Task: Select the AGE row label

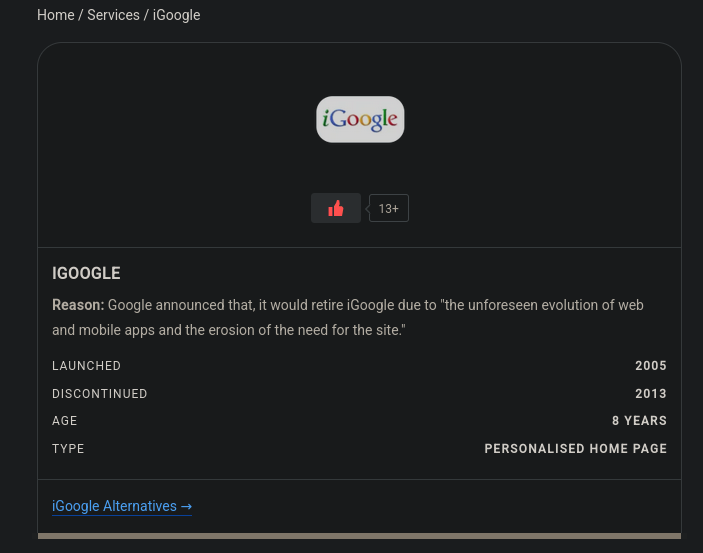Action: [x=65, y=421]
